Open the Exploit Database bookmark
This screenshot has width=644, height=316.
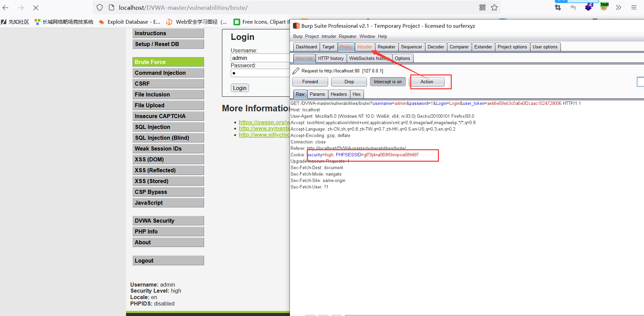point(129,22)
